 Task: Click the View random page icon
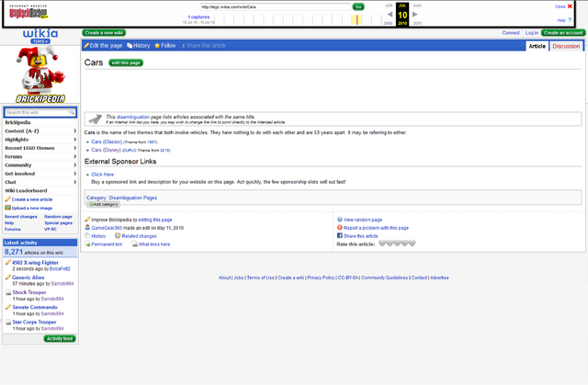pyautogui.click(x=340, y=220)
